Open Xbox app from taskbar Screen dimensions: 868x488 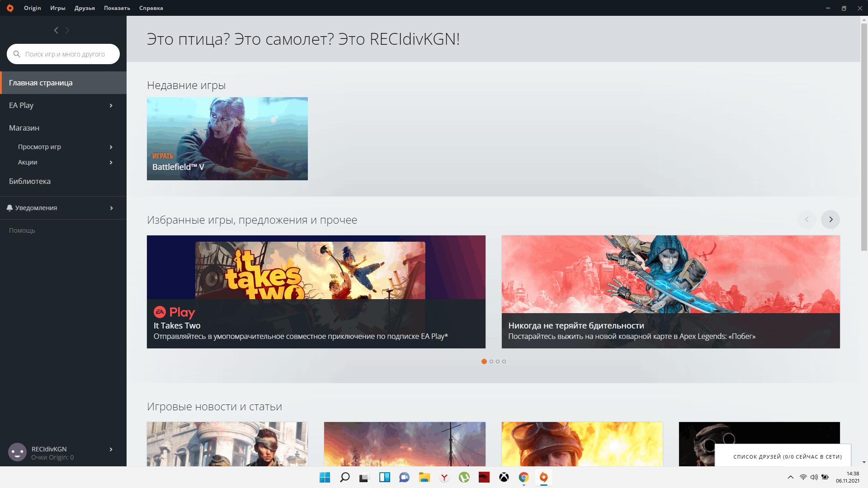pos(504,477)
